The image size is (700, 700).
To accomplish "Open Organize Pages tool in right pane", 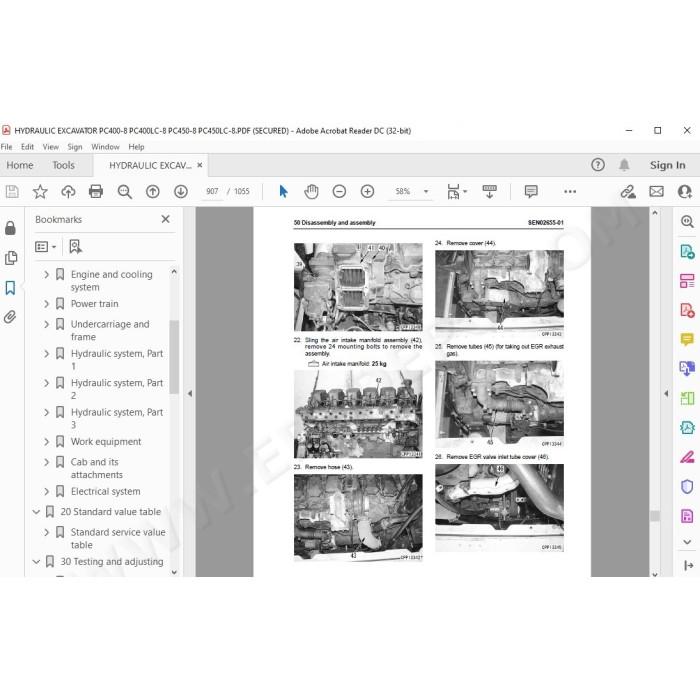I will 687,281.
